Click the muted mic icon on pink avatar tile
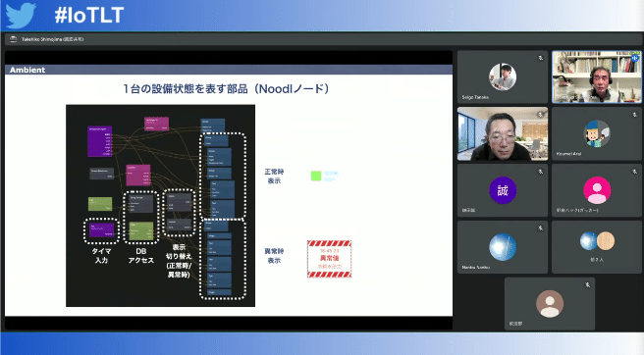 point(634,172)
